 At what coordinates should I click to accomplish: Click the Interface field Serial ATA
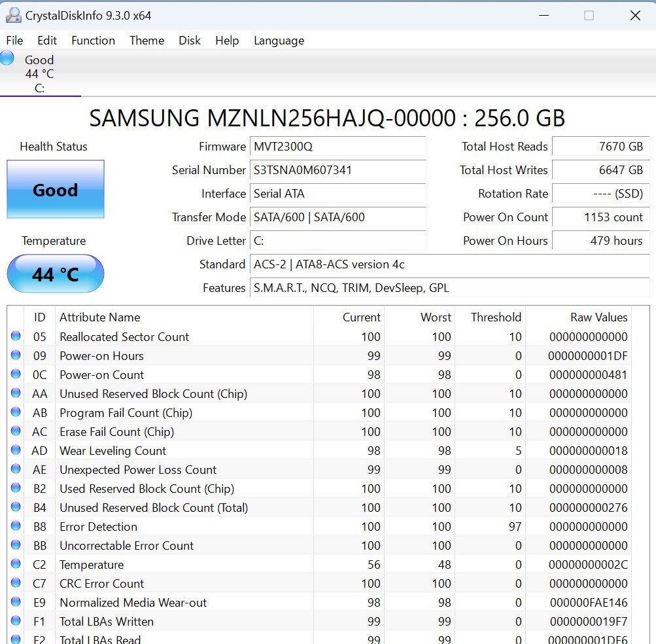[x=337, y=194]
